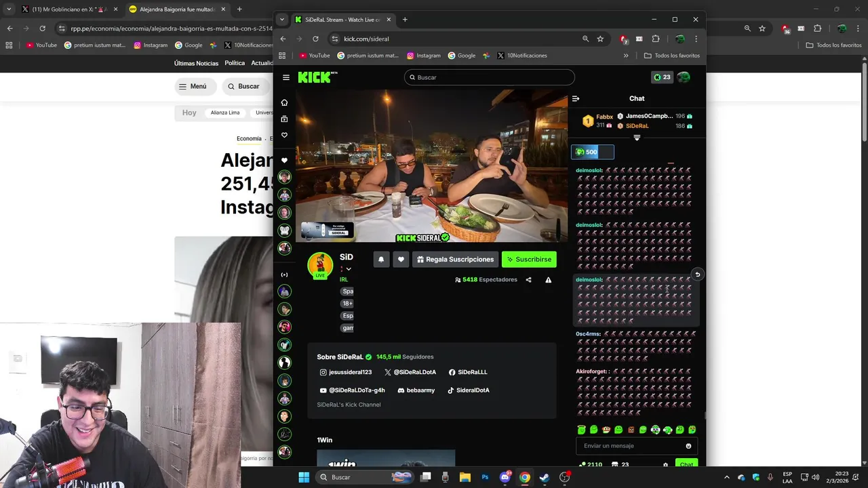Open Steam from the taskbar
868x488 pixels.
point(544,477)
